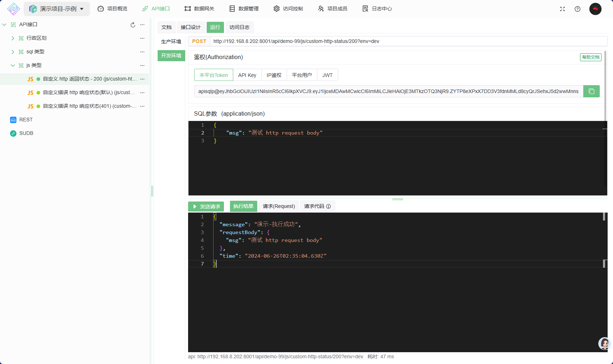Click the info icon next to 请求代码
613x364 pixels.
pyautogui.click(x=329, y=207)
